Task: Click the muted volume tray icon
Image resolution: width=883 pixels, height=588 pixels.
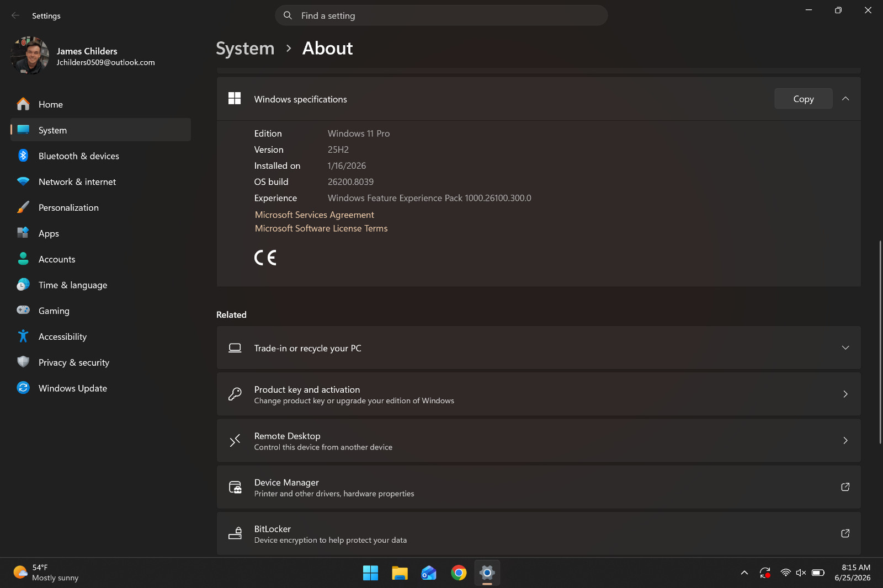Action: tap(801, 573)
